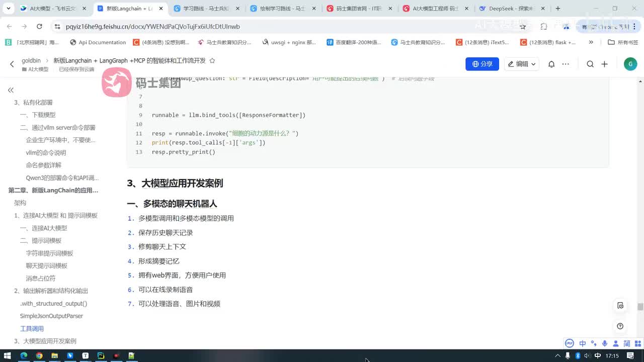This screenshot has height=362, width=644.
Task: Open the uwsgi + nginx bookmark
Action: (x=289, y=42)
